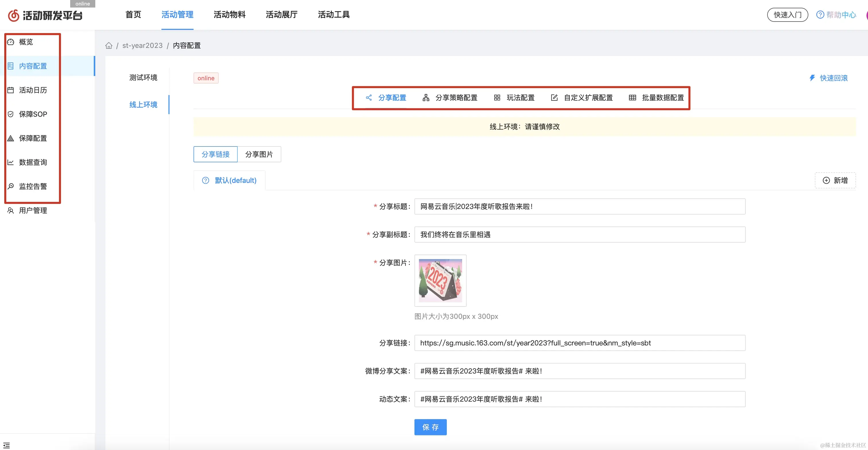Select 分享策略配置 tab

[450, 97]
